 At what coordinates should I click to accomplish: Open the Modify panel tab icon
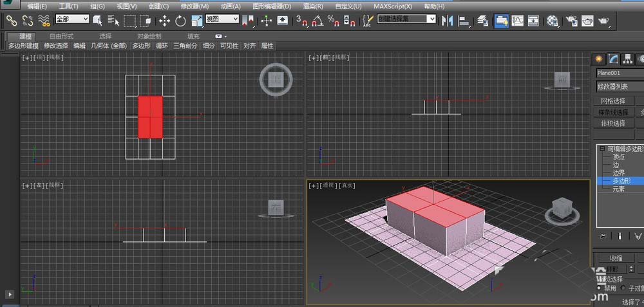tap(613, 59)
